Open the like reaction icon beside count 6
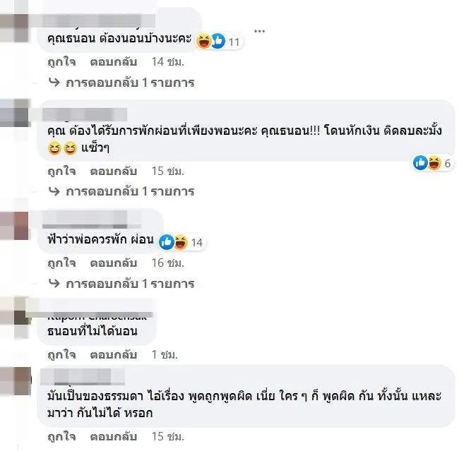476x451 pixels. (420, 163)
